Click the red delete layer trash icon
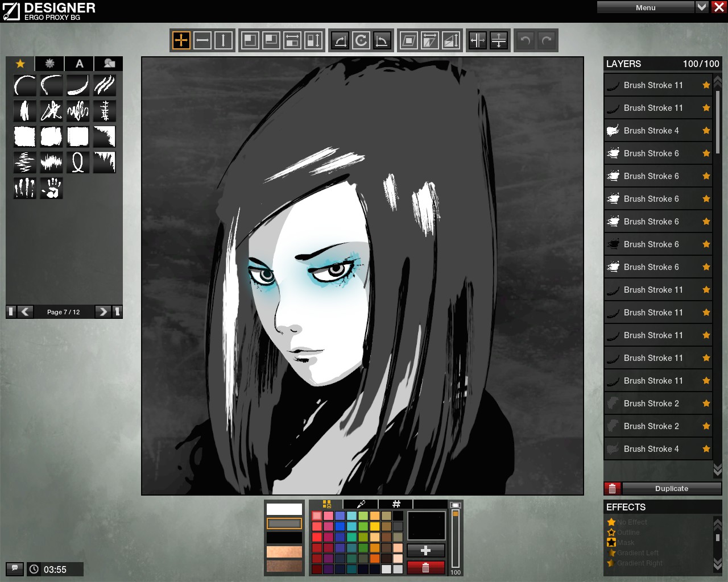Viewport: 728px width, 582px height. pyautogui.click(x=612, y=489)
